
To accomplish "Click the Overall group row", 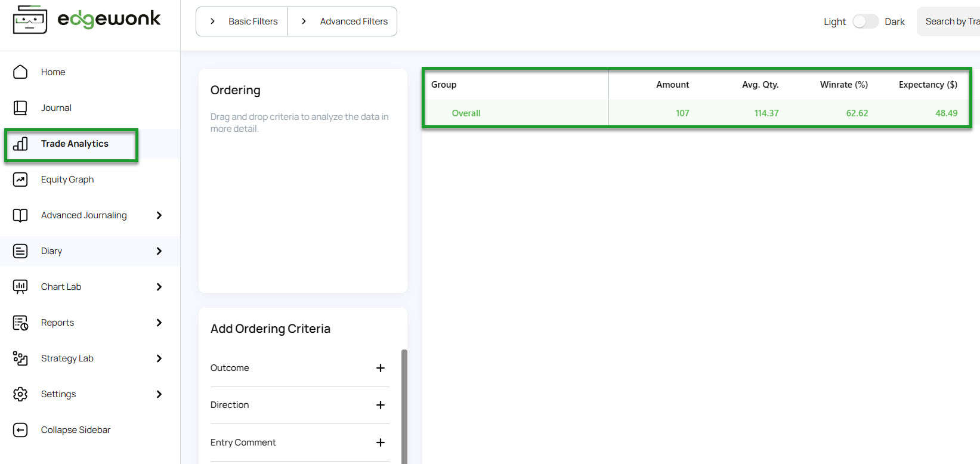I will point(697,113).
